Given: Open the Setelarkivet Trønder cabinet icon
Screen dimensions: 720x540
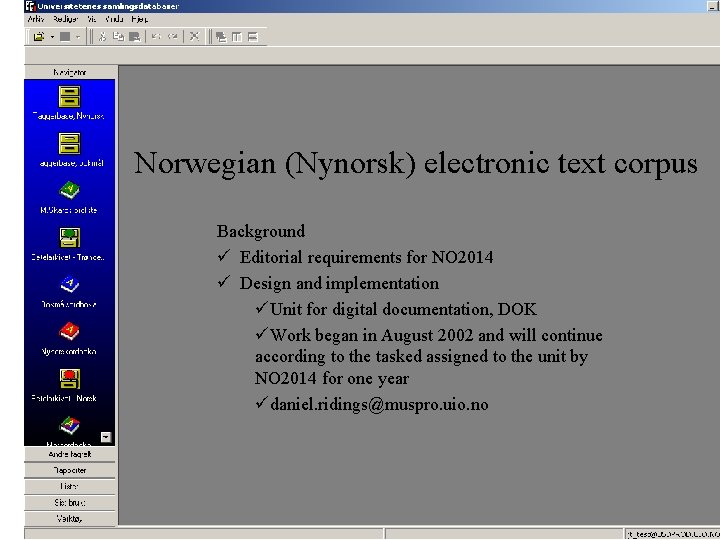Looking at the screenshot, I should point(69,237).
